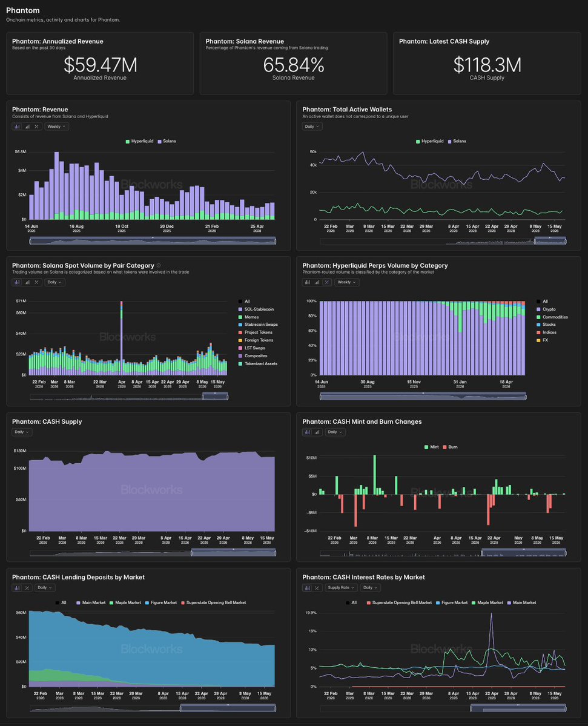Open Weekly interval dropdown in Phantom: Revenue chart

tap(56, 127)
